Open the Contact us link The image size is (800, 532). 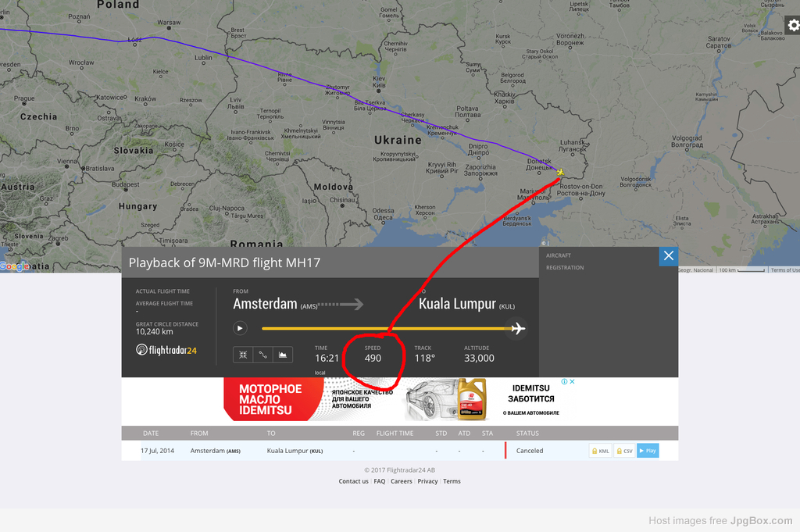click(353, 481)
